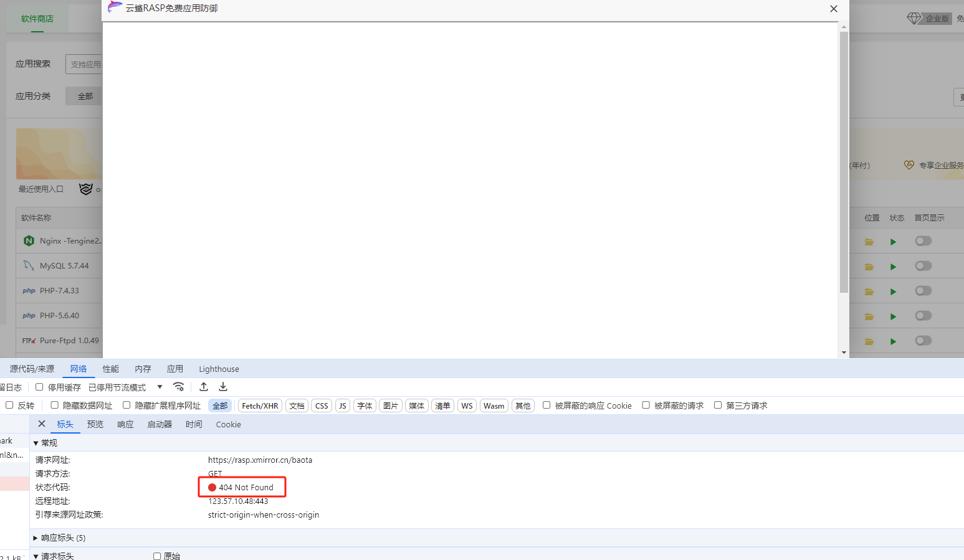Check the 第三方请求 checkbox
964x560 pixels.
pos(718,405)
